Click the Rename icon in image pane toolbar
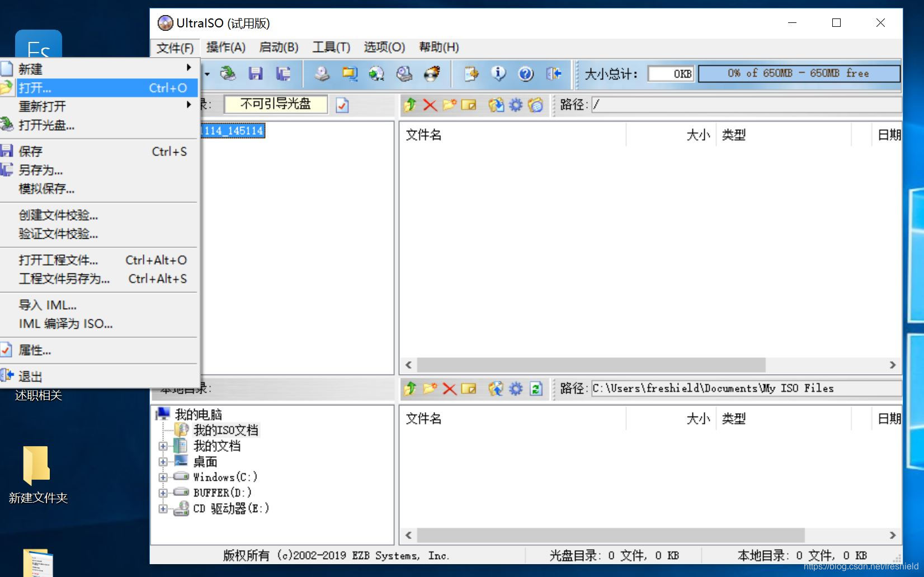Image resolution: width=924 pixels, height=577 pixels. [x=469, y=105]
